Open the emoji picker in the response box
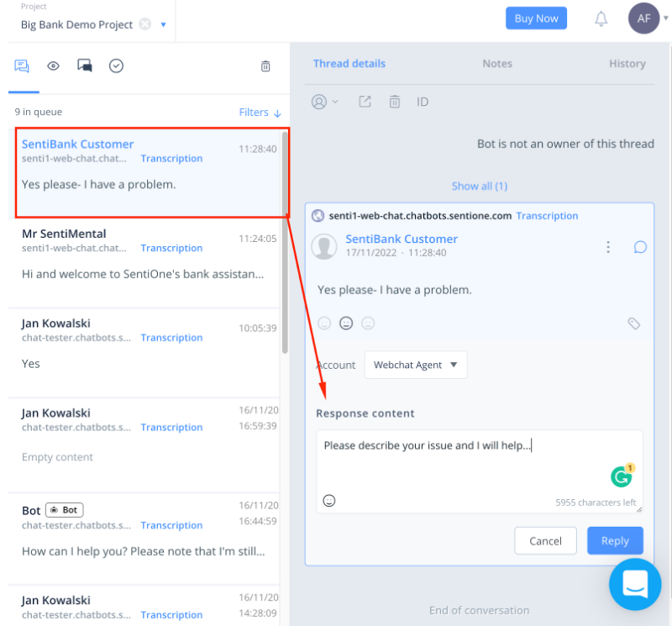Image resolution: width=672 pixels, height=626 pixels. click(328, 500)
